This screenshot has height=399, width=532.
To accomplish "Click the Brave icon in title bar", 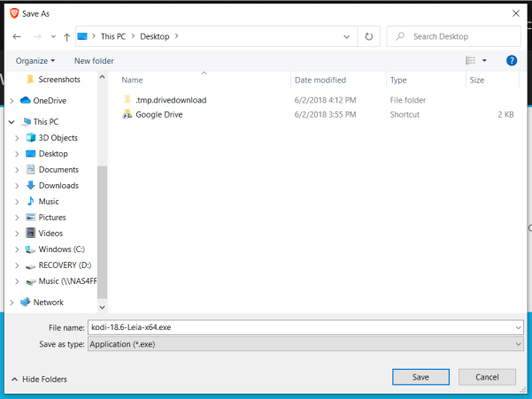I will coord(14,13).
